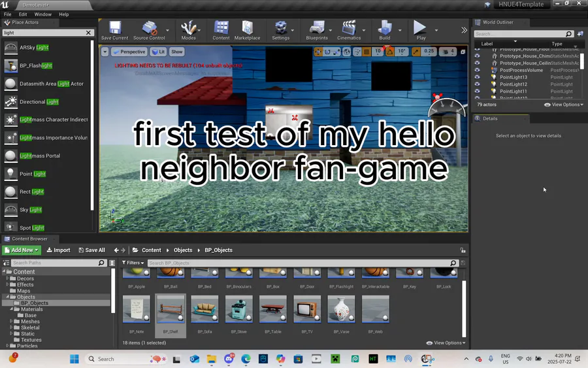
Task: Open the viewport options dropdown arrow
Action: pyautogui.click(x=105, y=52)
